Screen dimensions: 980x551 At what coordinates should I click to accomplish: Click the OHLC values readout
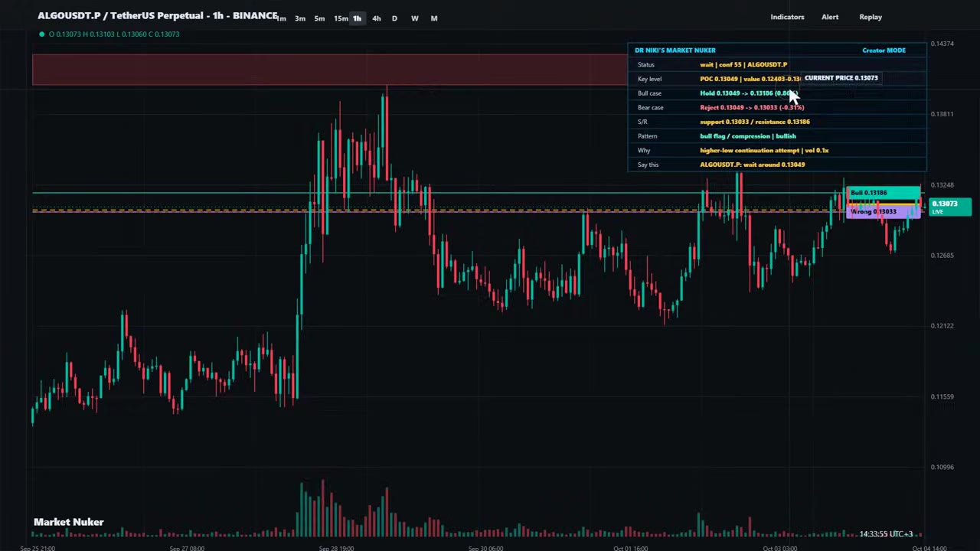point(114,34)
